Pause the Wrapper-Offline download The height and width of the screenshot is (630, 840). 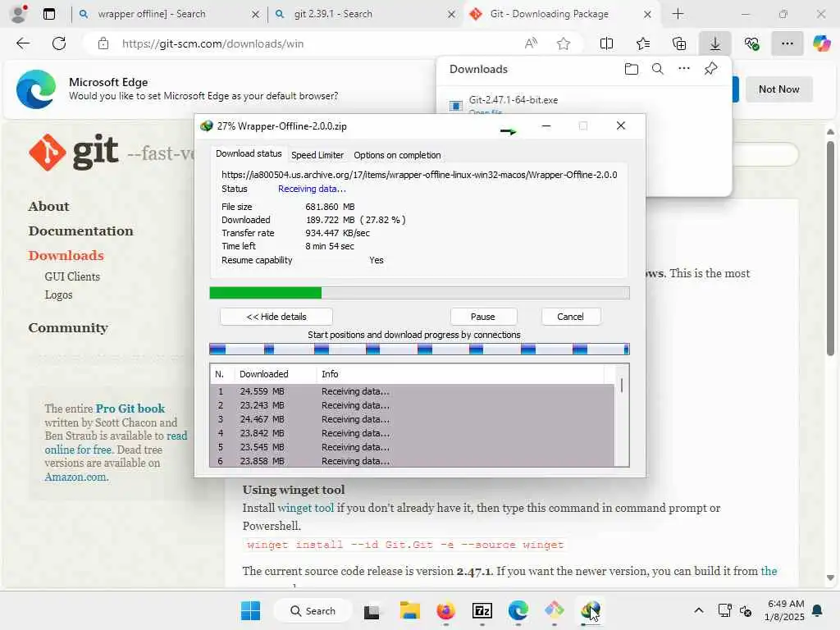pyautogui.click(x=482, y=317)
